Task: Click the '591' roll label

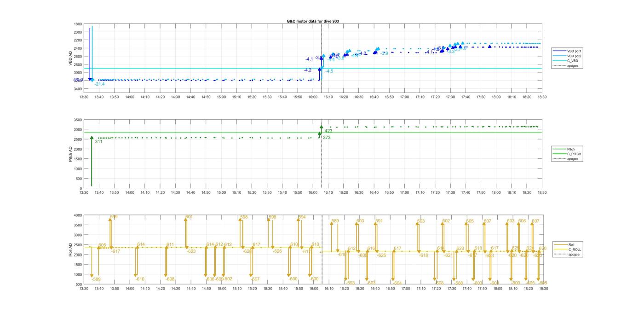Action: tap(379, 221)
